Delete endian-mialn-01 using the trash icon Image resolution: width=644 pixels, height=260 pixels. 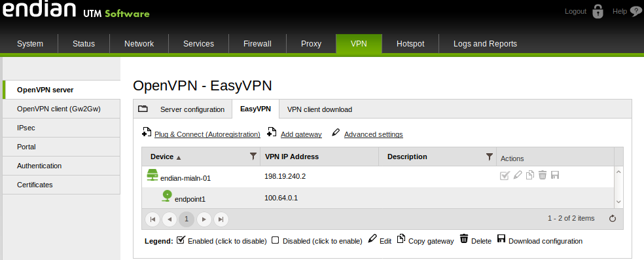543,176
